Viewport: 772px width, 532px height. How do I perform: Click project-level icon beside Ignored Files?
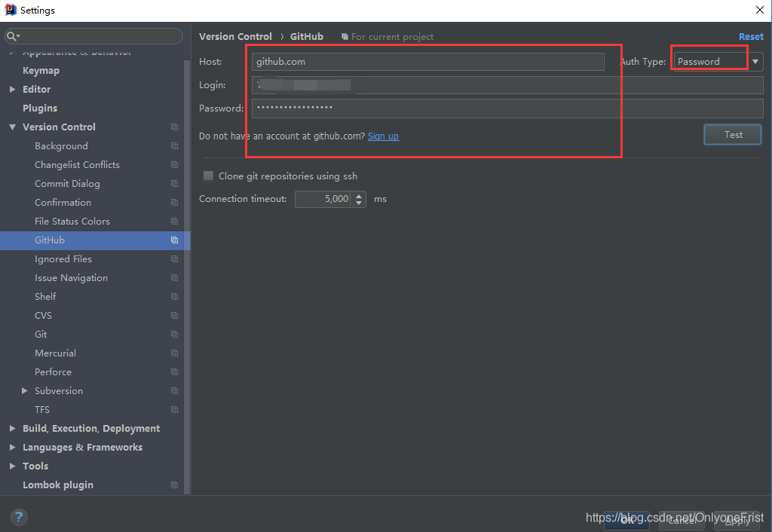[174, 259]
